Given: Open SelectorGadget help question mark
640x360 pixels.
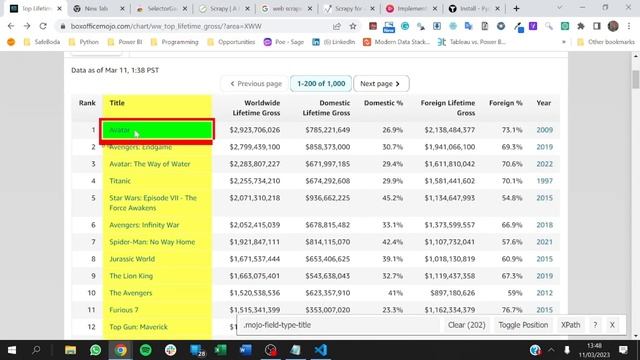Looking at the screenshot, I should coord(595,325).
